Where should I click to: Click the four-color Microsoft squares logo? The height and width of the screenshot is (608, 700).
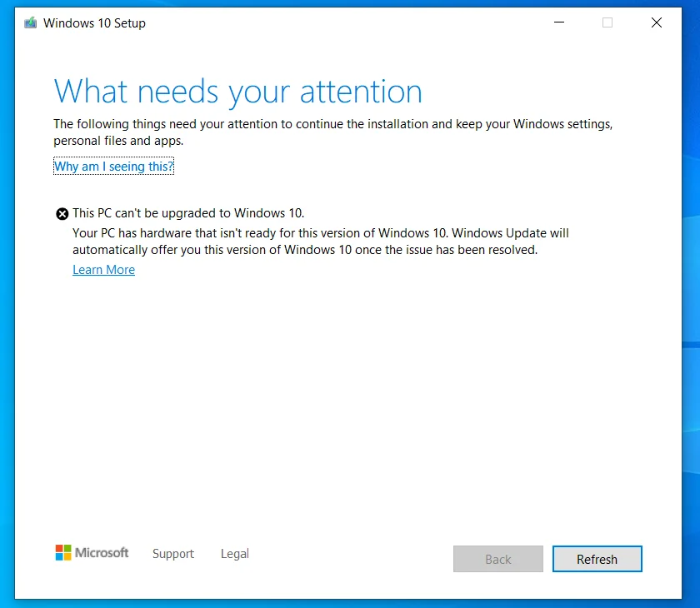[x=63, y=553]
